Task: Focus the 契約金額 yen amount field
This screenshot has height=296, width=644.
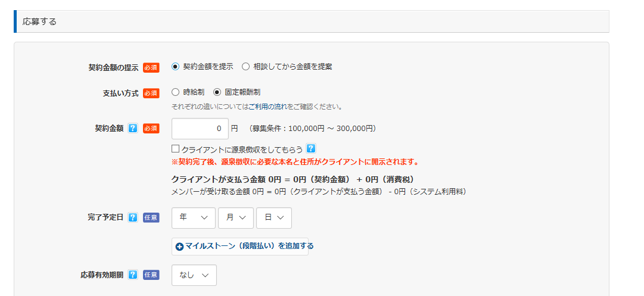Action: (x=200, y=129)
